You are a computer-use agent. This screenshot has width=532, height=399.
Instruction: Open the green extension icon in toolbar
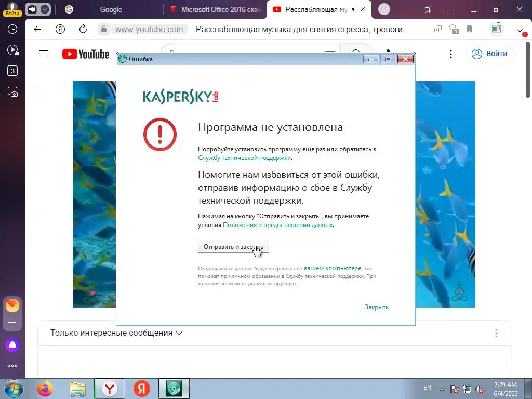click(496, 30)
